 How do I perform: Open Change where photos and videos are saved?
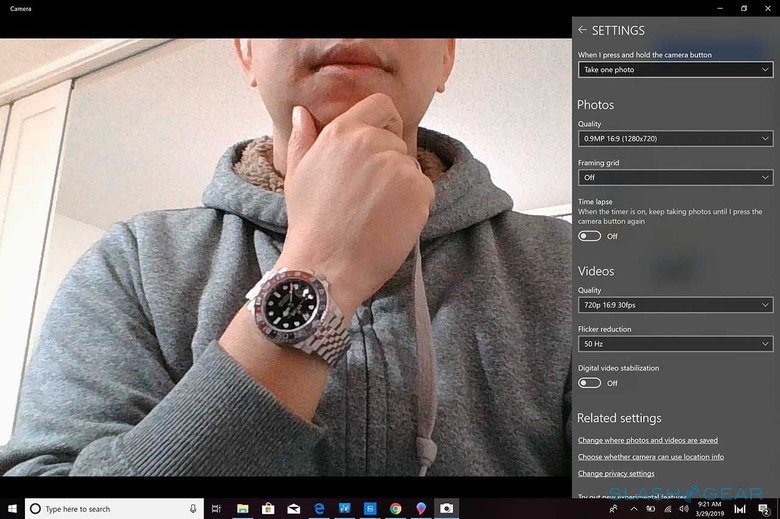[648, 440]
